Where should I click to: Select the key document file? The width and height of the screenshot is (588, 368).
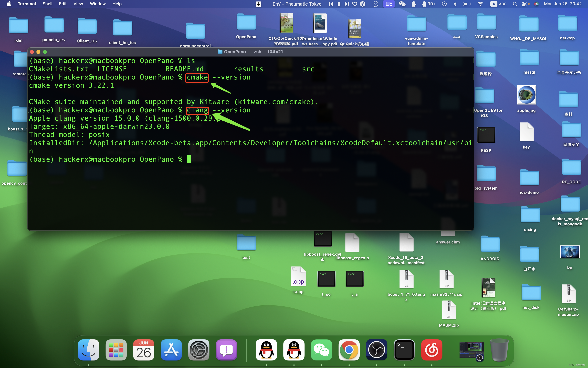click(526, 136)
